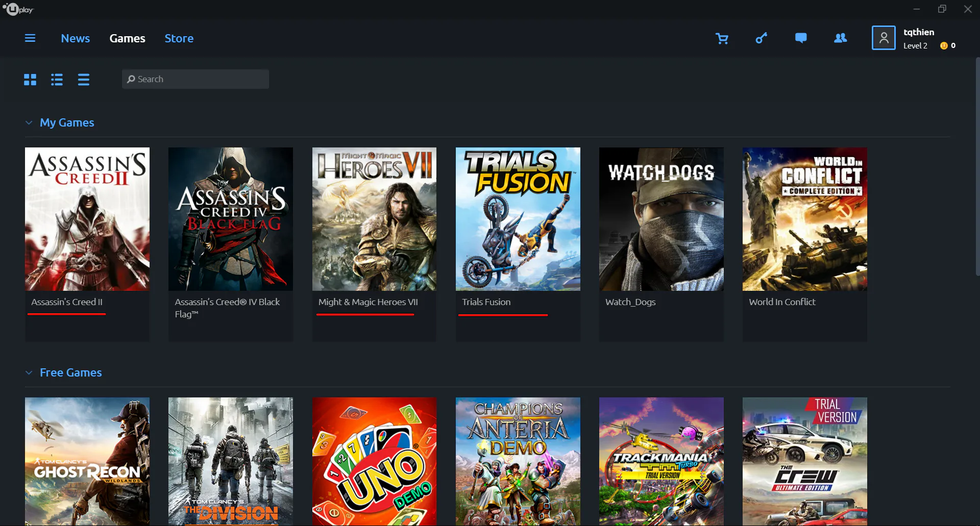Open The Crew Ultimate Edition trial tile

(805, 462)
